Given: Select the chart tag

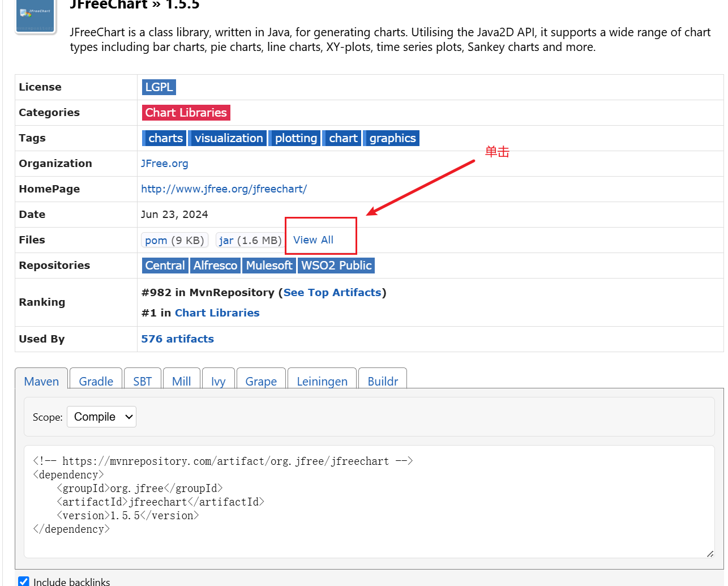Looking at the screenshot, I should [x=341, y=138].
